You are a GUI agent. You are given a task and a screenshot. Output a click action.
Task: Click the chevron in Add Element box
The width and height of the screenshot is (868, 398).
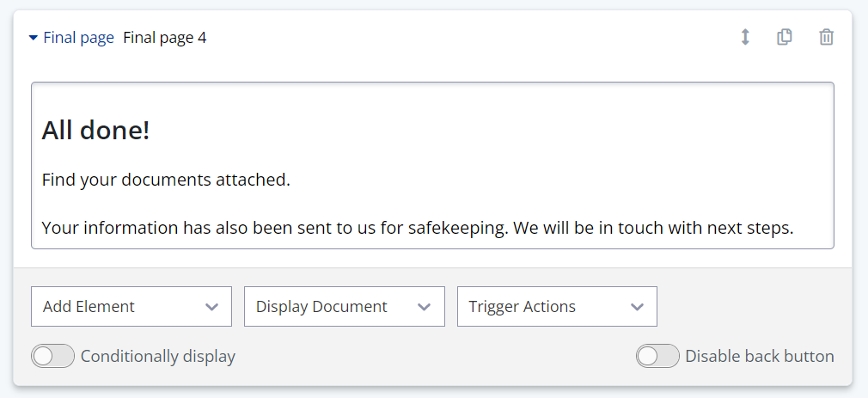click(212, 307)
